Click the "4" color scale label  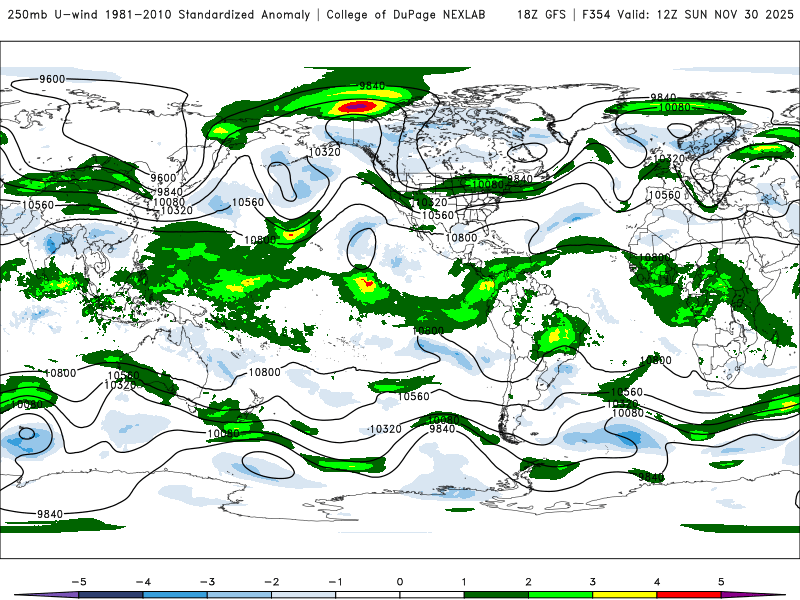(x=657, y=582)
